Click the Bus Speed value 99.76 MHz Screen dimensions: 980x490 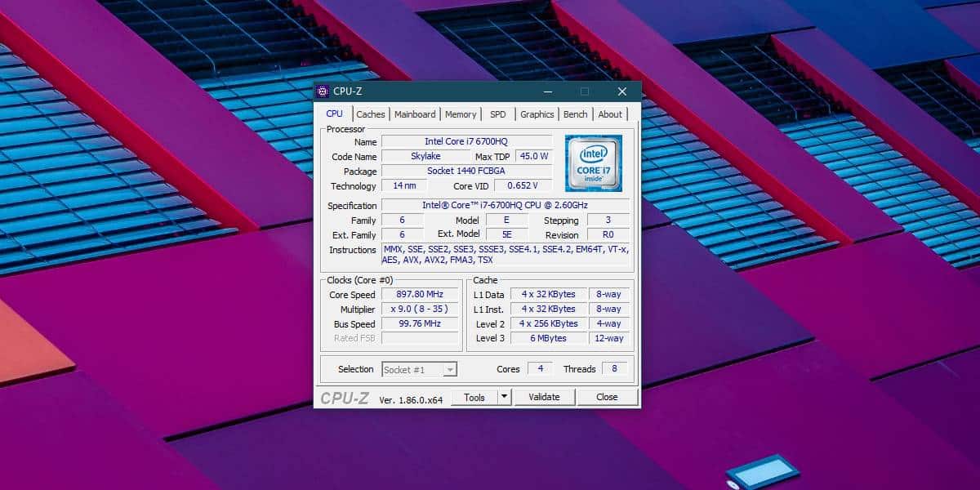tap(420, 323)
